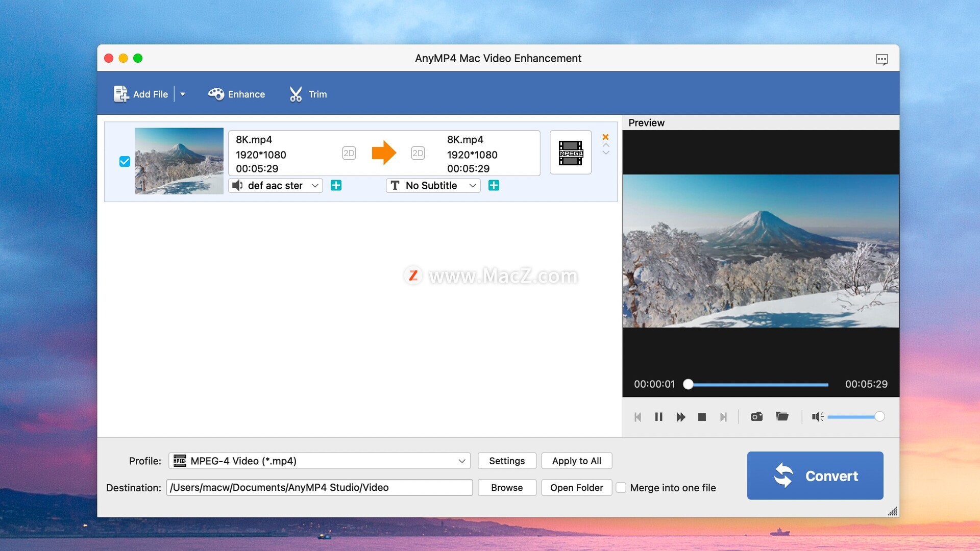This screenshot has height=551, width=980.
Task: Click the Browse button
Action: 507,488
